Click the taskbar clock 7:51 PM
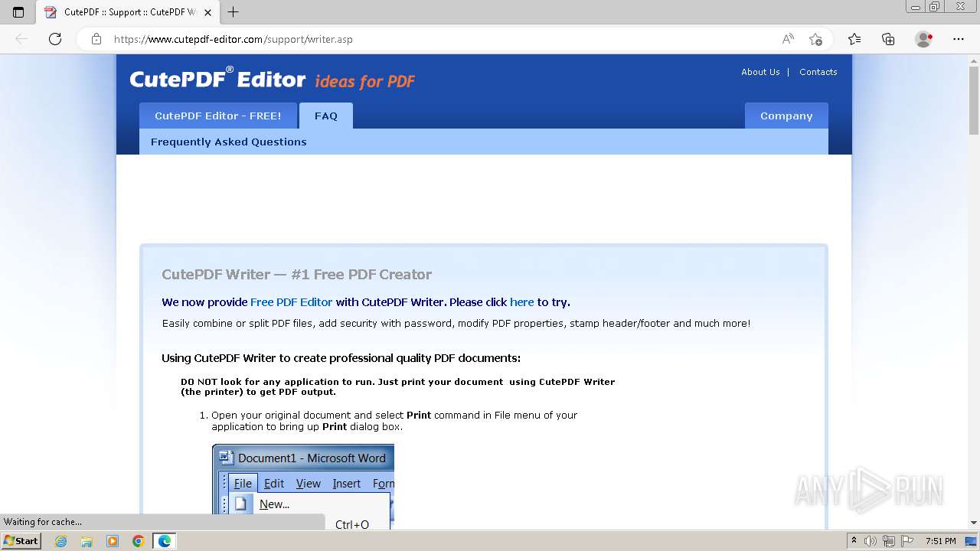 (x=941, y=541)
